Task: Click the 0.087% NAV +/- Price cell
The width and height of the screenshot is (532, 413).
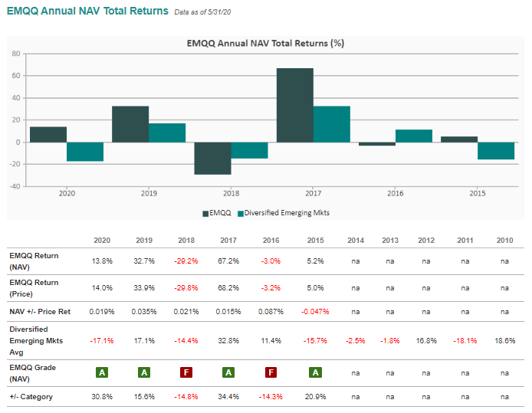Action: tap(271, 311)
